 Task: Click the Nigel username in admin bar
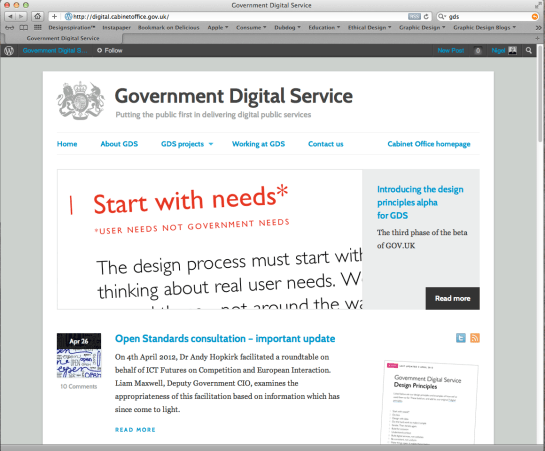pos(498,51)
